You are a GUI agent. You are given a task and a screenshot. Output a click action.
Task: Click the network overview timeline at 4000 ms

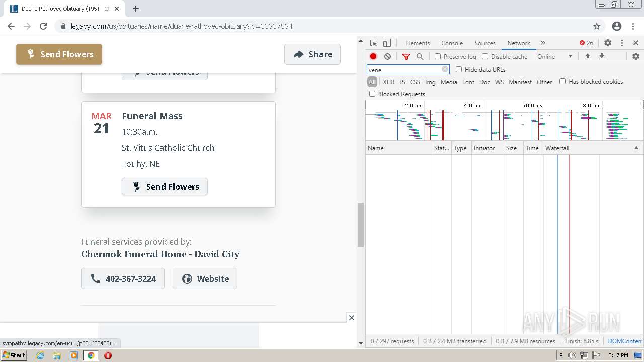(473, 106)
